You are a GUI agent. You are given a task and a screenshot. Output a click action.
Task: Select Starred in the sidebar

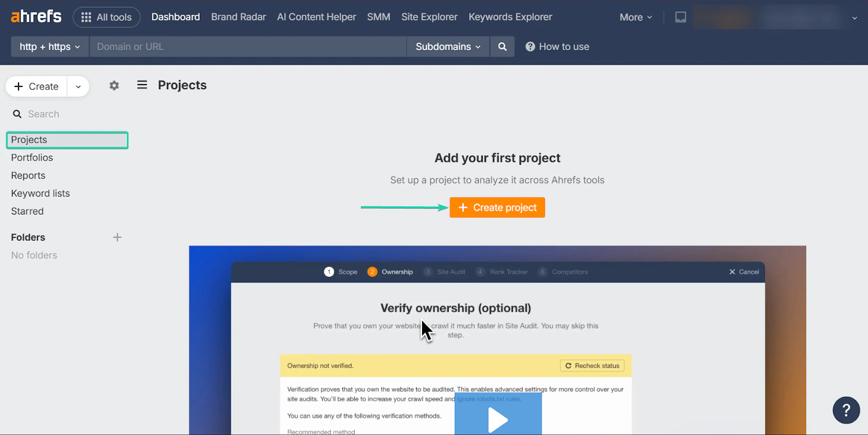[27, 211]
